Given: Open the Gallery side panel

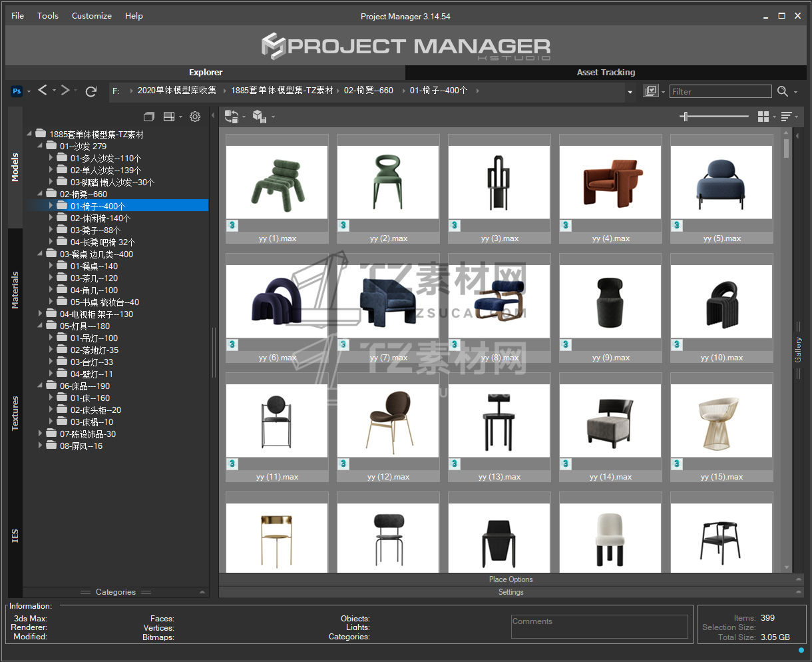Looking at the screenshot, I should tap(798, 350).
